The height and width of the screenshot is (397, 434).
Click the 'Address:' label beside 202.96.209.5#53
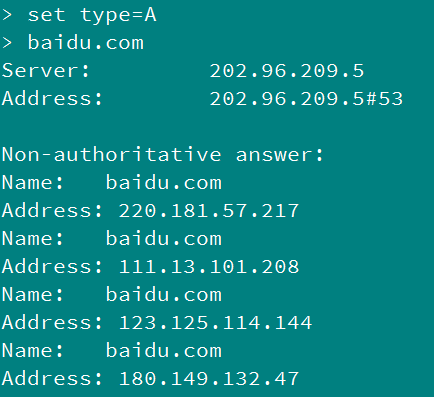(x=52, y=99)
